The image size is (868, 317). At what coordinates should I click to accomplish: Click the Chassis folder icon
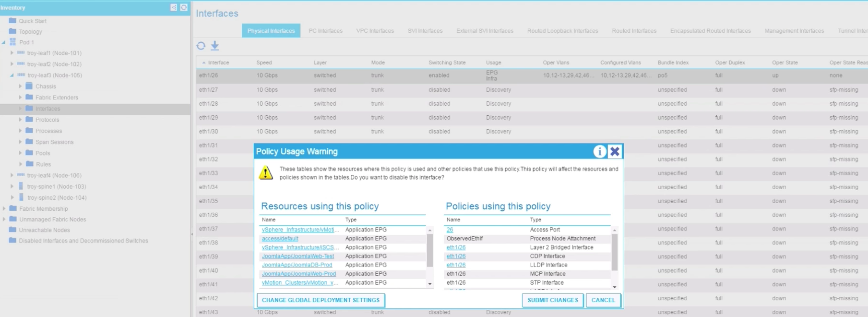pyautogui.click(x=29, y=86)
